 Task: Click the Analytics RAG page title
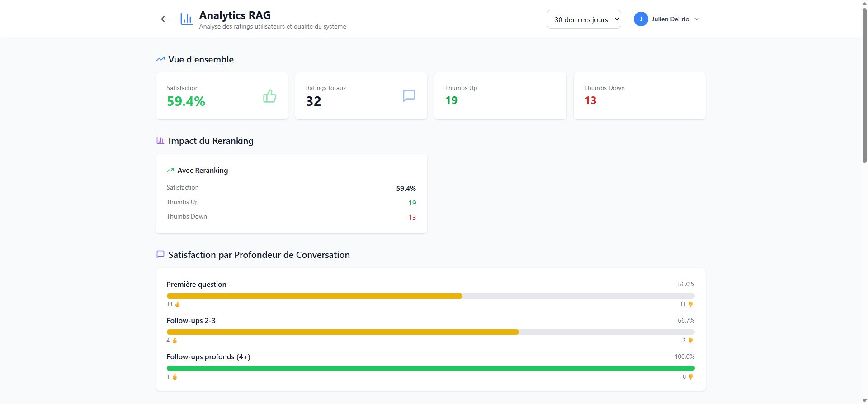point(235,15)
